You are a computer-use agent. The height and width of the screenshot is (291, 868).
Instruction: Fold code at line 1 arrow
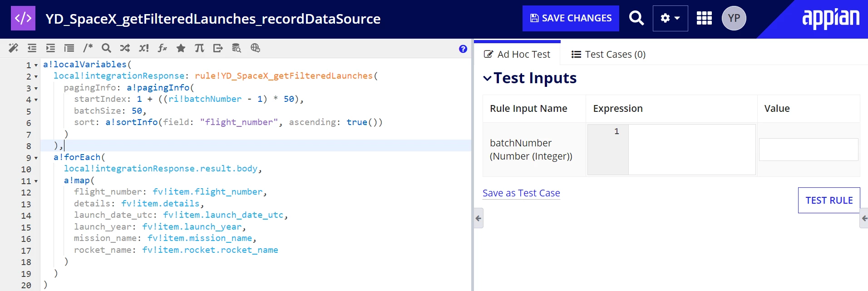click(36, 65)
